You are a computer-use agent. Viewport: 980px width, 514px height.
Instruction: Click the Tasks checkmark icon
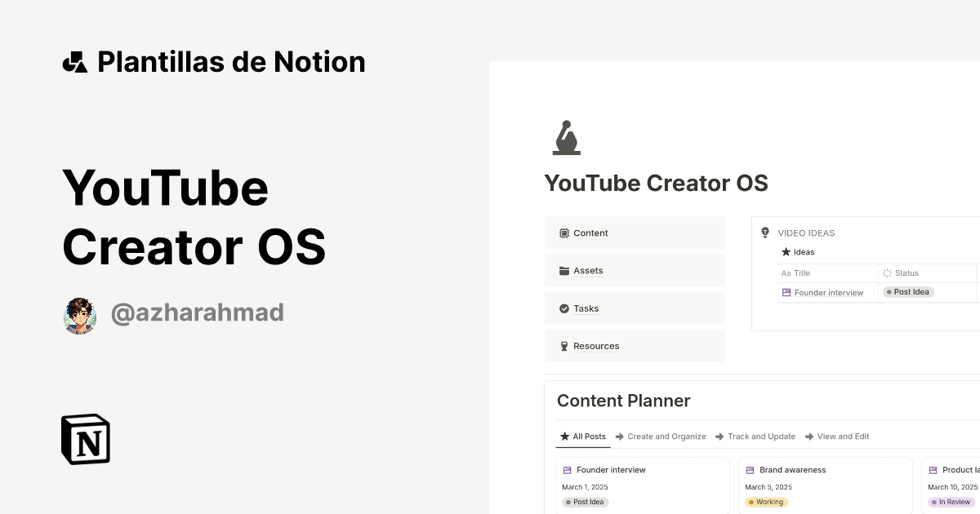pyautogui.click(x=563, y=308)
